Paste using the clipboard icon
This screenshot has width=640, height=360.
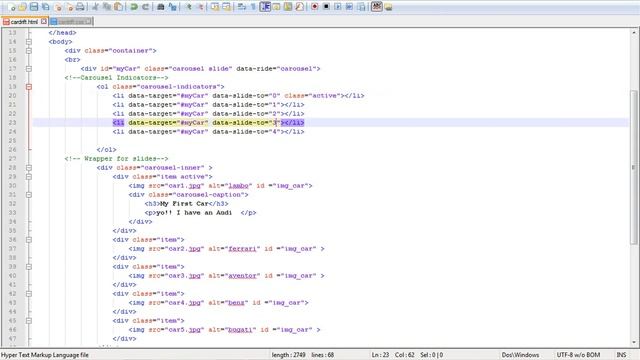coord(118,7)
